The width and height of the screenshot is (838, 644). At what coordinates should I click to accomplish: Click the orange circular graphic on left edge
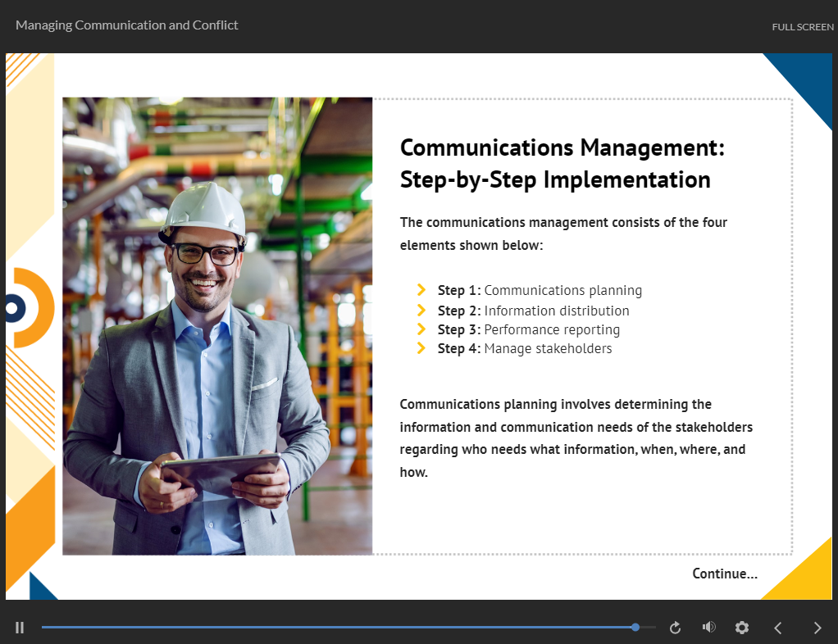[x=31, y=308]
